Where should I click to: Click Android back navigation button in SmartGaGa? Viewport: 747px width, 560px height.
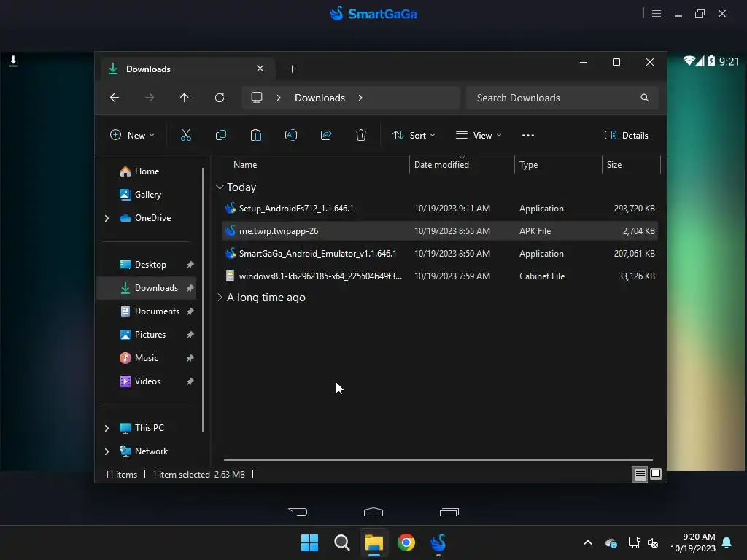298,512
